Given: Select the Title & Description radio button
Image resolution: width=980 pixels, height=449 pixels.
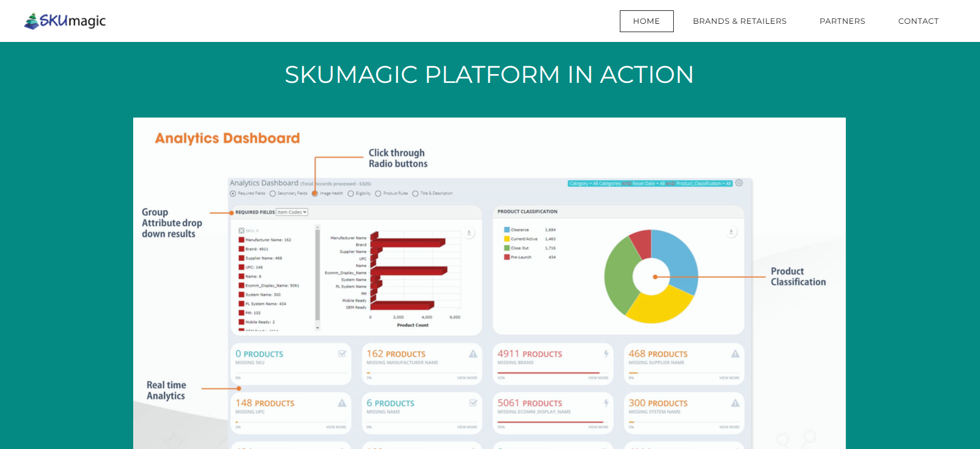Looking at the screenshot, I should tap(415, 194).
